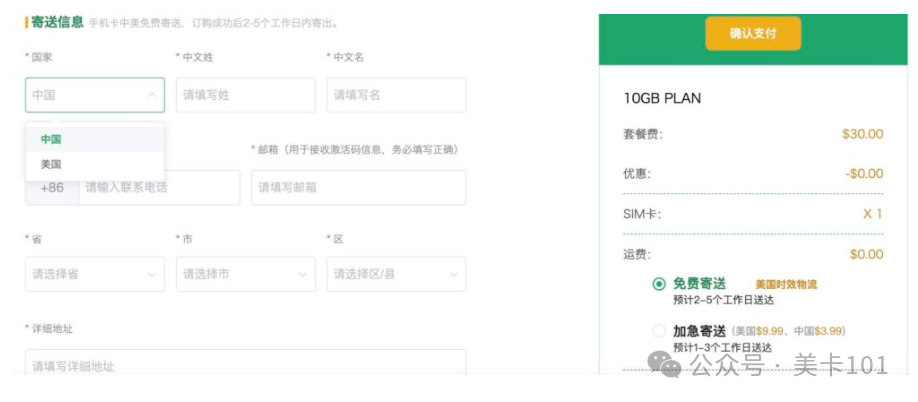Click 预计2-5个工作日送达 text
The width and height of the screenshot is (918, 402).
[723, 300]
